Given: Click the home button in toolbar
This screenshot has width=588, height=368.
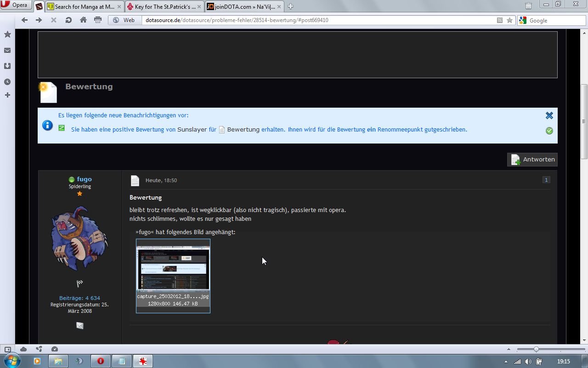Looking at the screenshot, I should [x=83, y=20].
